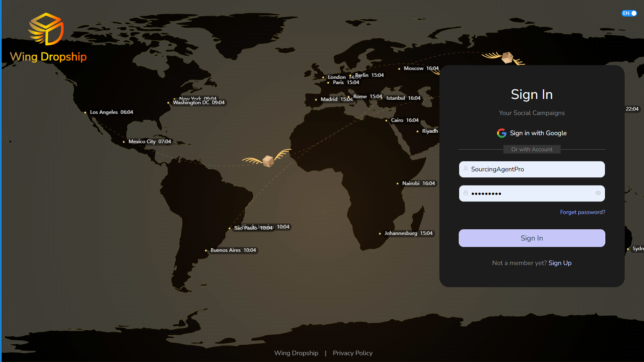Click the user icon in username field

pos(466,169)
